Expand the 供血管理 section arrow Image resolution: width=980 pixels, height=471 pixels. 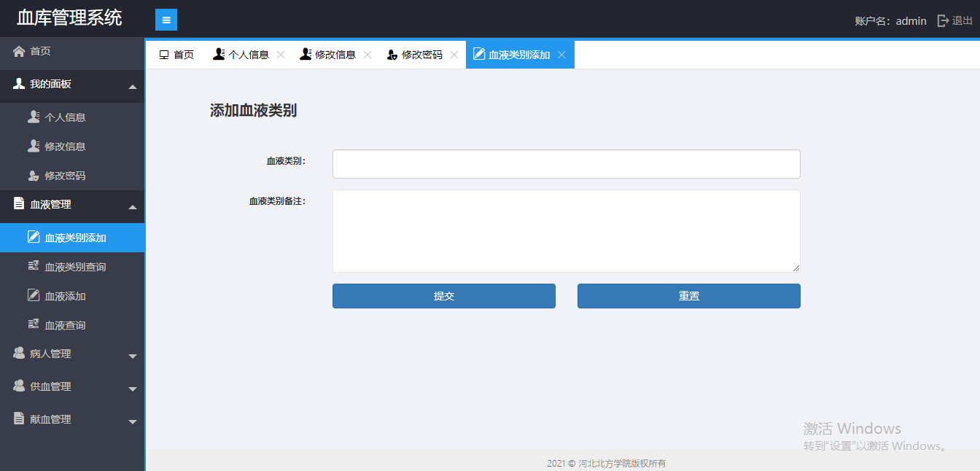pyautogui.click(x=133, y=389)
